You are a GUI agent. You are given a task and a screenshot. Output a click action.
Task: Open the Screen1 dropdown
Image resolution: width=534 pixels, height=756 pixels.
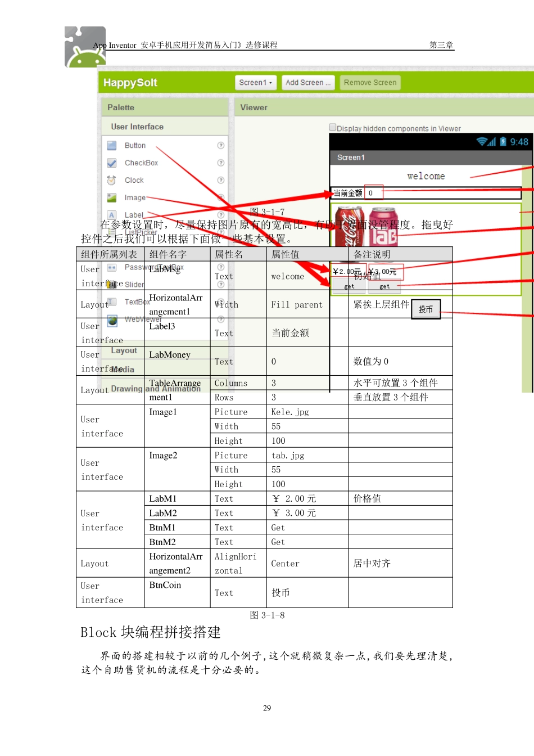click(x=256, y=83)
